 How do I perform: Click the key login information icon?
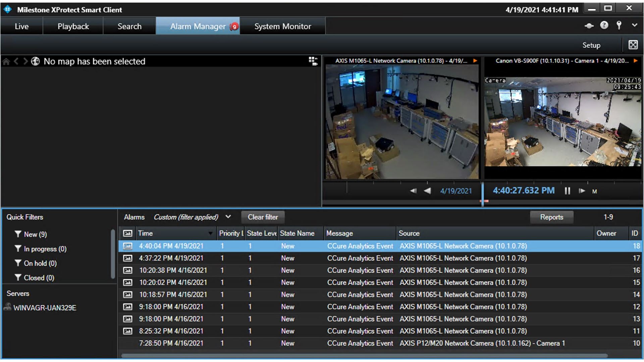point(619,25)
